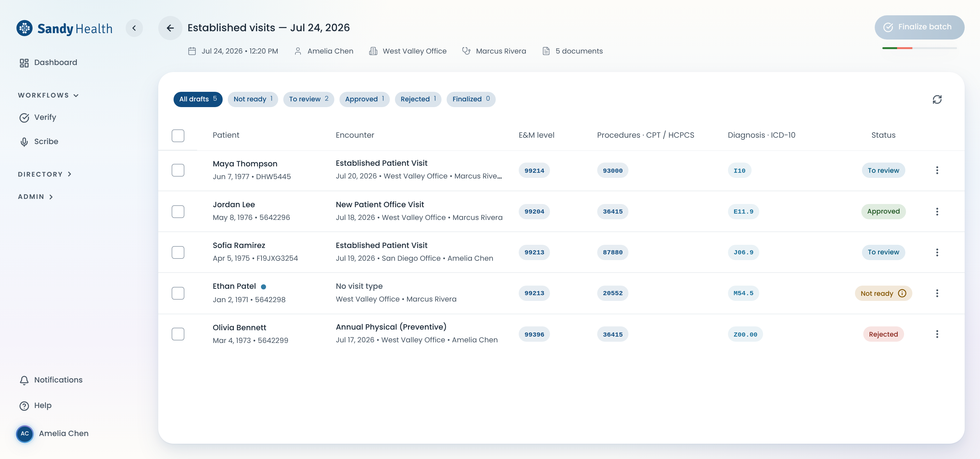Open row actions menu for Sofia Ramirez
Viewport: 980px width, 459px height.
click(937, 252)
